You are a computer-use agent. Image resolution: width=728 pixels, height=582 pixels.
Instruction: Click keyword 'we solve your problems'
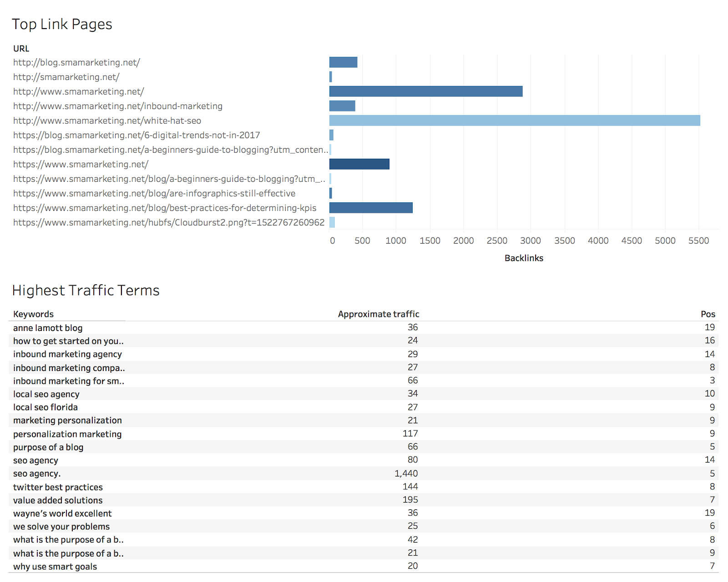tap(61, 527)
